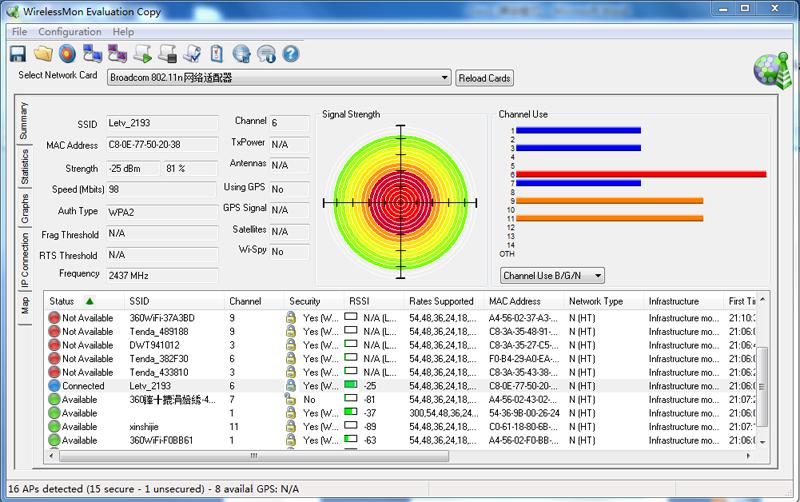This screenshot has height=502, width=800.
Task: Click the scroll with green play arrow icon
Action: pos(142,53)
